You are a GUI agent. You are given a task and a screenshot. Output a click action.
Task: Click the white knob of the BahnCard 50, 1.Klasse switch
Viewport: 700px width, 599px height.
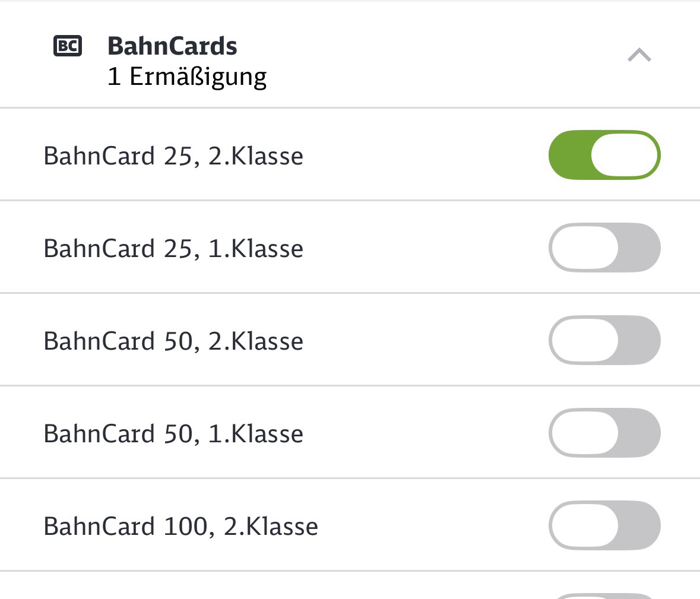point(585,433)
